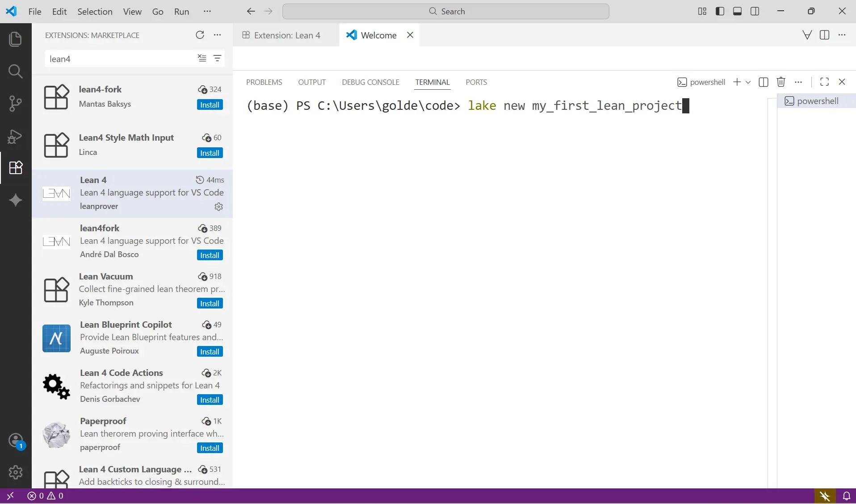Clear extensions search results
The height and width of the screenshot is (504, 856).
[202, 58]
